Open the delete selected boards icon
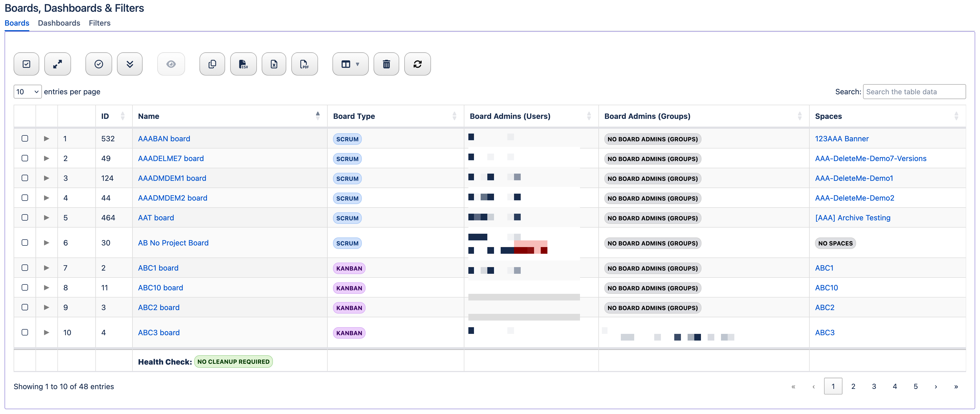This screenshot has height=414, width=980. [386, 64]
